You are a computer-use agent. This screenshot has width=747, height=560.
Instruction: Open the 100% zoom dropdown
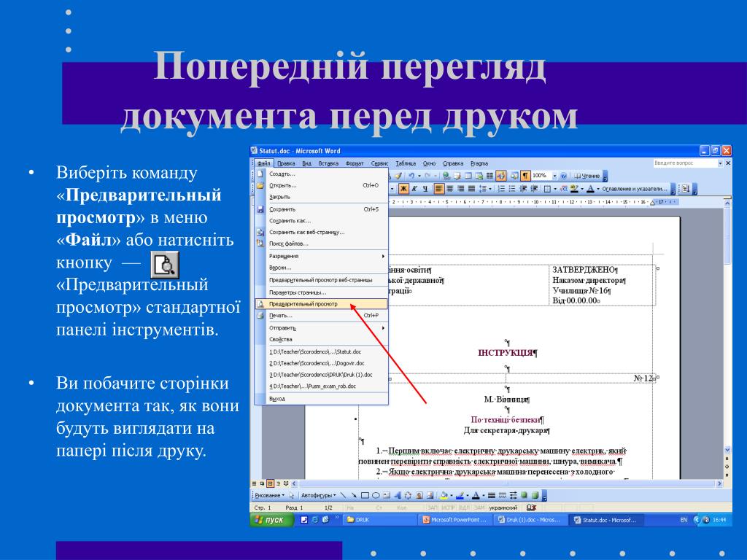click(554, 176)
